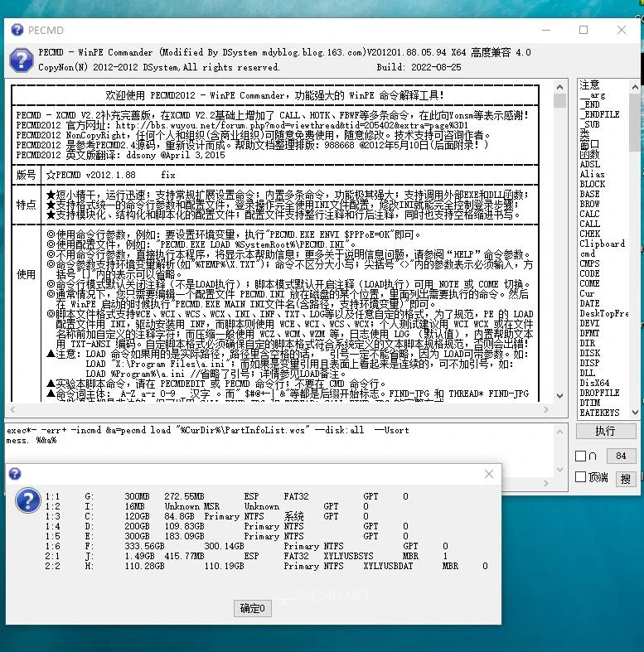The width and height of the screenshot is (644, 652).
Task: Select COME in the command list
Action: 590,284
